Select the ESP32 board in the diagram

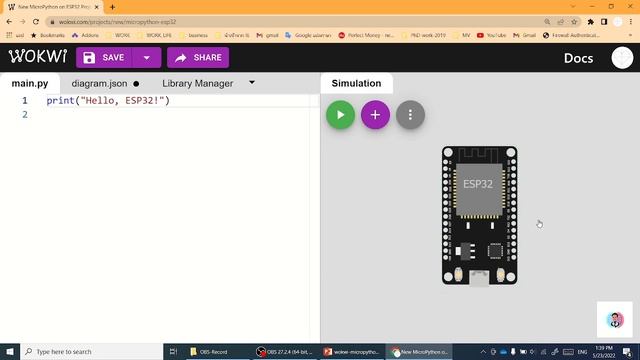(479, 216)
